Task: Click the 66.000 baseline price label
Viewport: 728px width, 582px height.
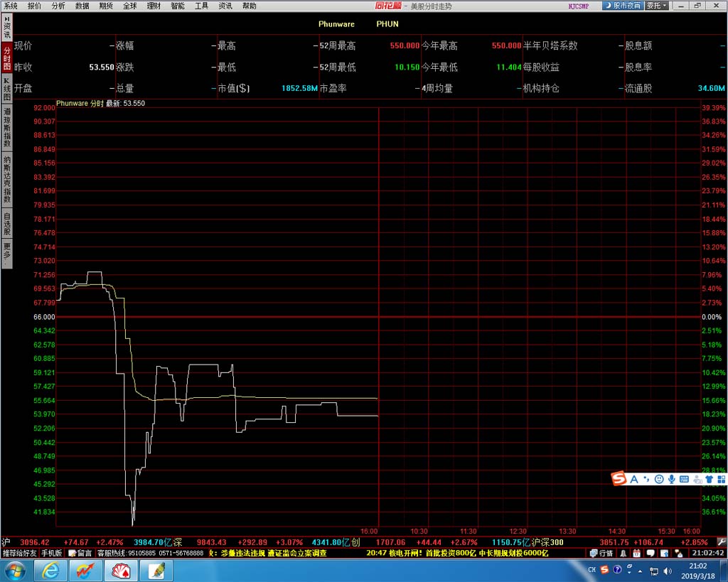Action: tap(44, 317)
